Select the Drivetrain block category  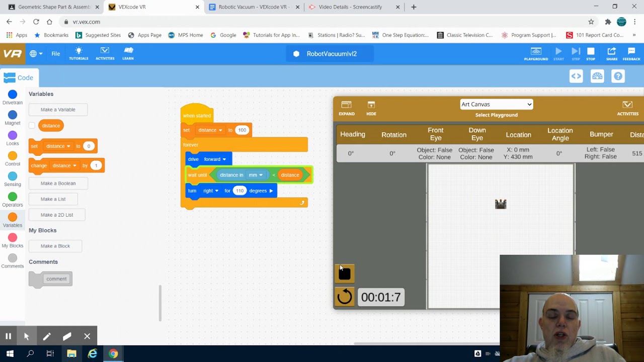[13, 98]
